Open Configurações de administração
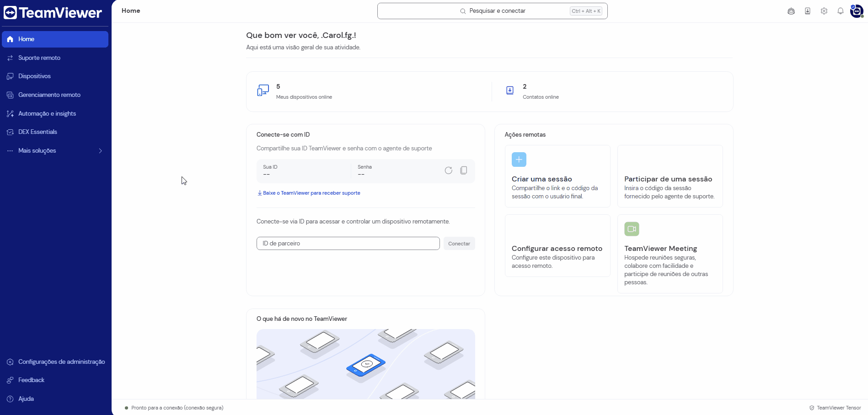868x415 pixels. tap(55, 362)
